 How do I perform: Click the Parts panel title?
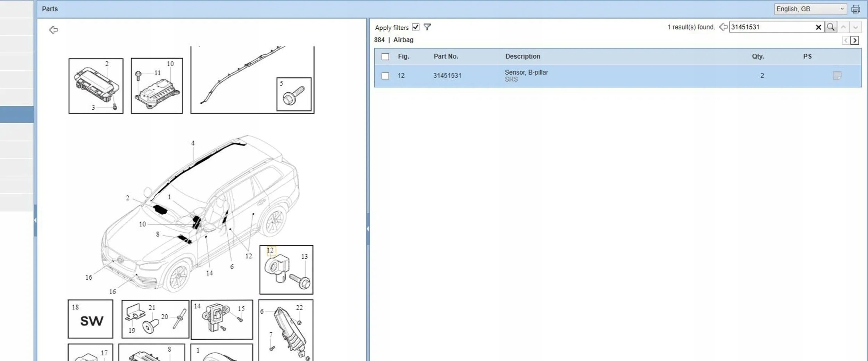pyautogui.click(x=50, y=9)
